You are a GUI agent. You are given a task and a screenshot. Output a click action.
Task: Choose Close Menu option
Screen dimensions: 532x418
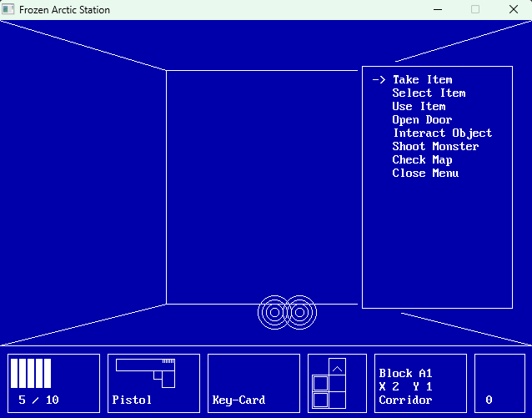(x=425, y=174)
